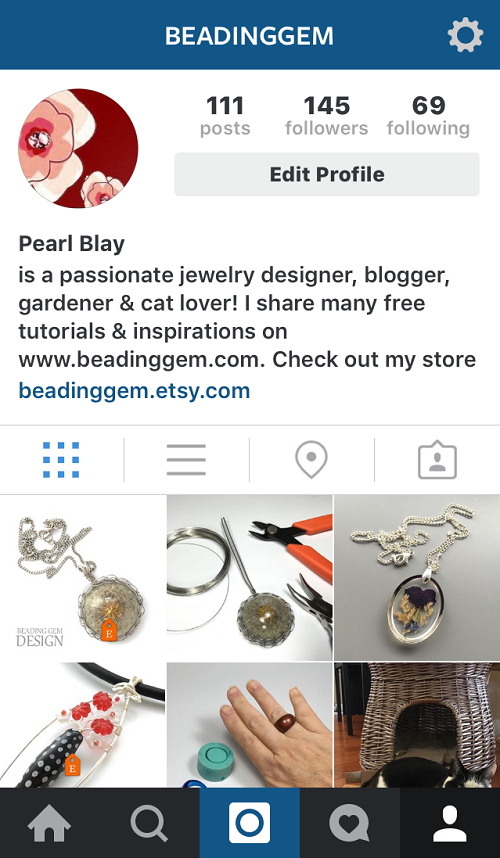Tap the camera button in bottom bar
This screenshot has height=858, width=500.
pyautogui.click(x=249, y=822)
